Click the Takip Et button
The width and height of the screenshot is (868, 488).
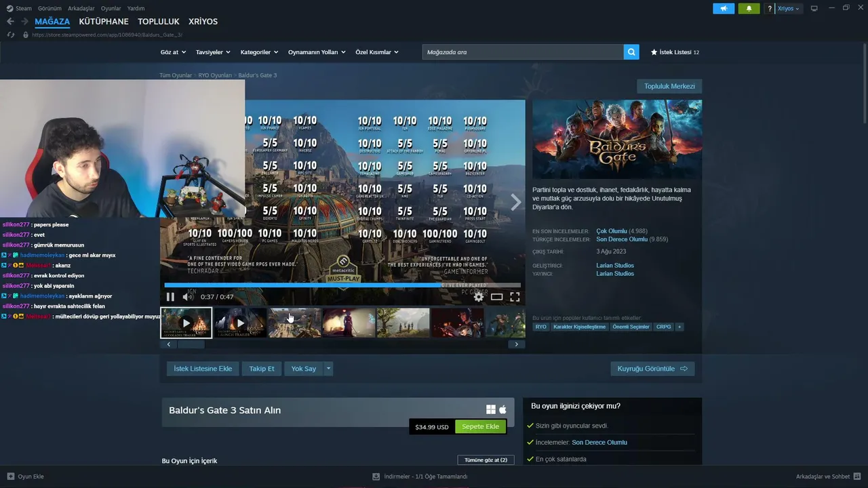point(262,369)
